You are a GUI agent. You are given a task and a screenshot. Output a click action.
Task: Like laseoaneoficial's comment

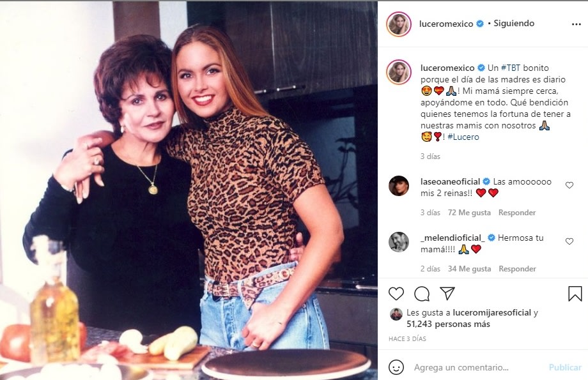pyautogui.click(x=569, y=185)
